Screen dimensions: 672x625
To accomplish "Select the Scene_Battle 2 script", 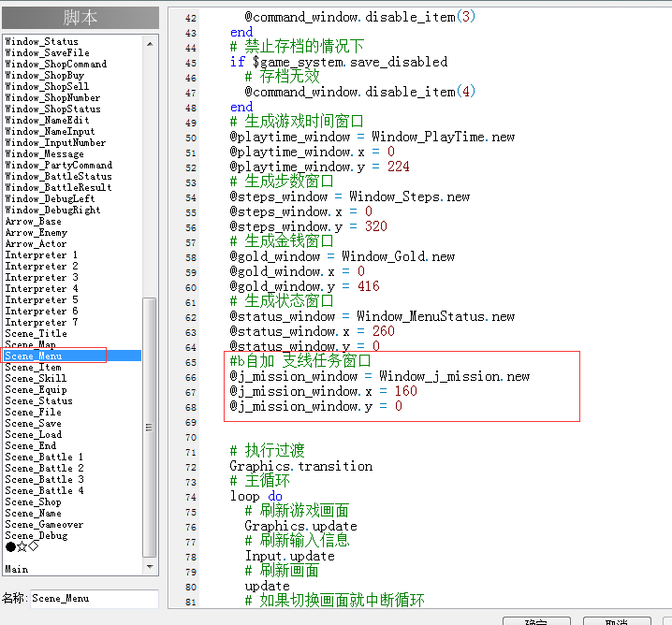I will pyautogui.click(x=44, y=468).
